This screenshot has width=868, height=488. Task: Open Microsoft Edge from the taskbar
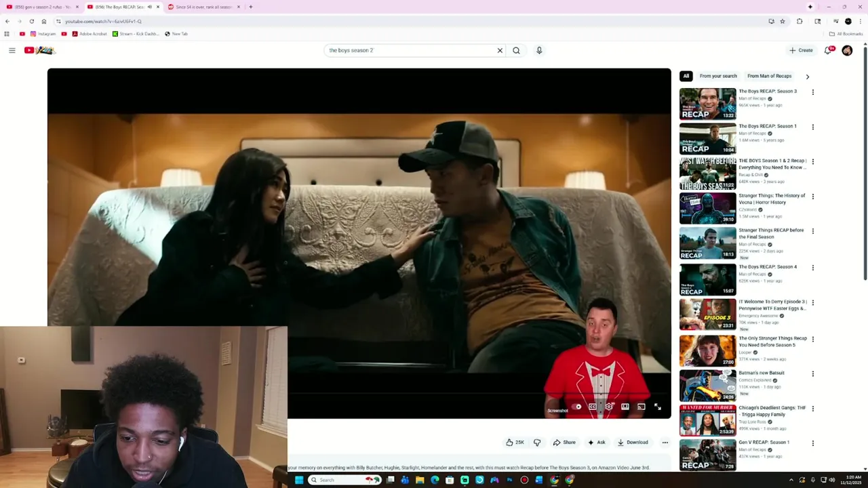click(x=435, y=480)
